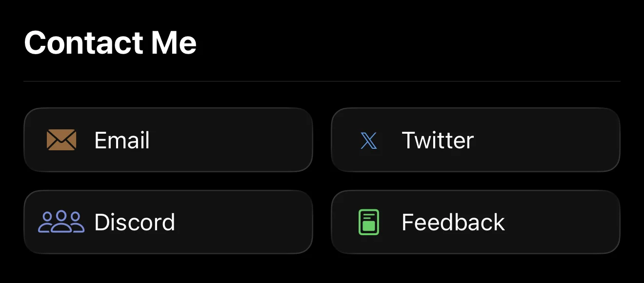Select the "Discord" text label
644x283 pixels.
coord(135,222)
